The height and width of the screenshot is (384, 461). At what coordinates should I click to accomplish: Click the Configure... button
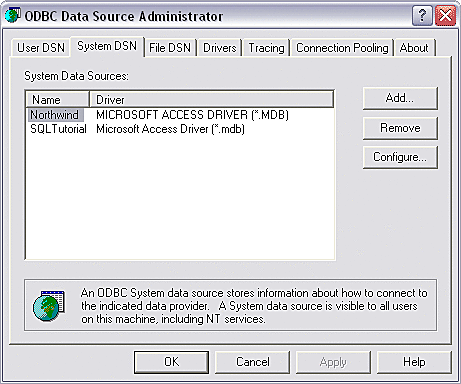[400, 157]
